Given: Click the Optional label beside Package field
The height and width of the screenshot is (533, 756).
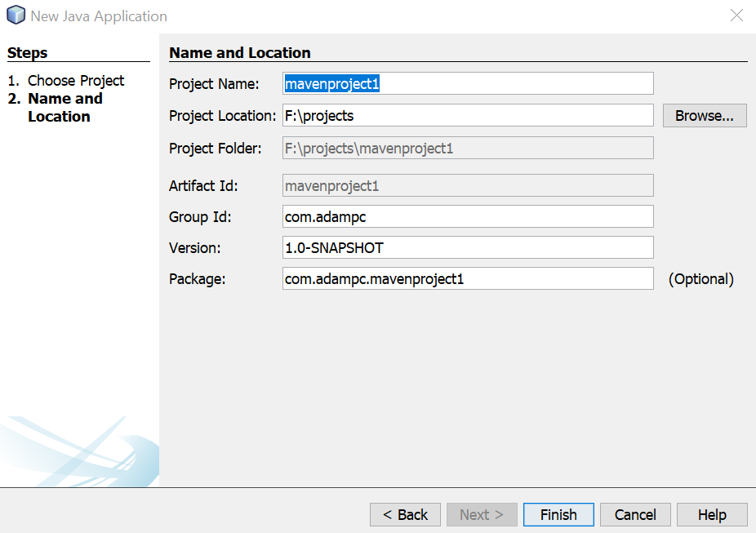Looking at the screenshot, I should coord(700,278).
